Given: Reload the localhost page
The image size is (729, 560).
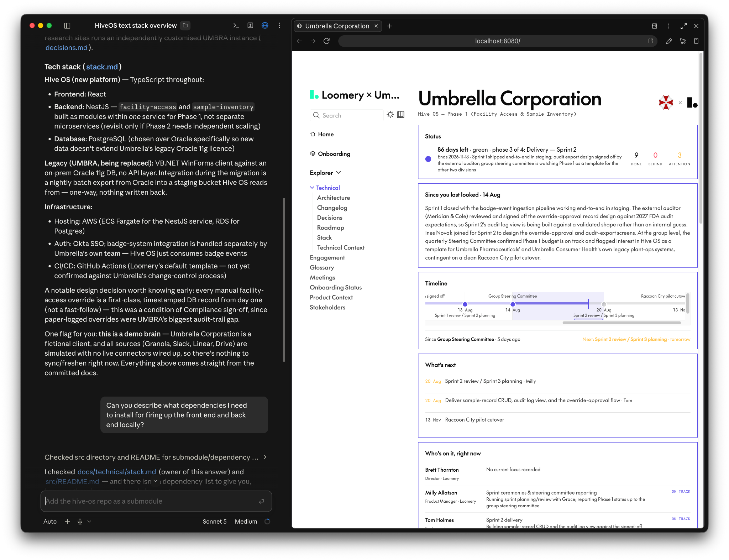Looking at the screenshot, I should [326, 41].
